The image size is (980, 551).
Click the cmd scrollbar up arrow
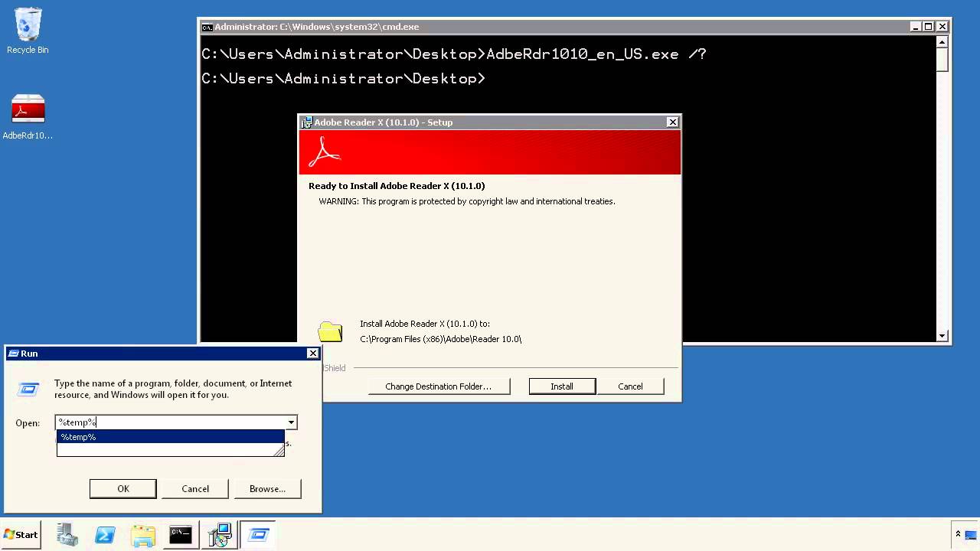click(x=942, y=42)
